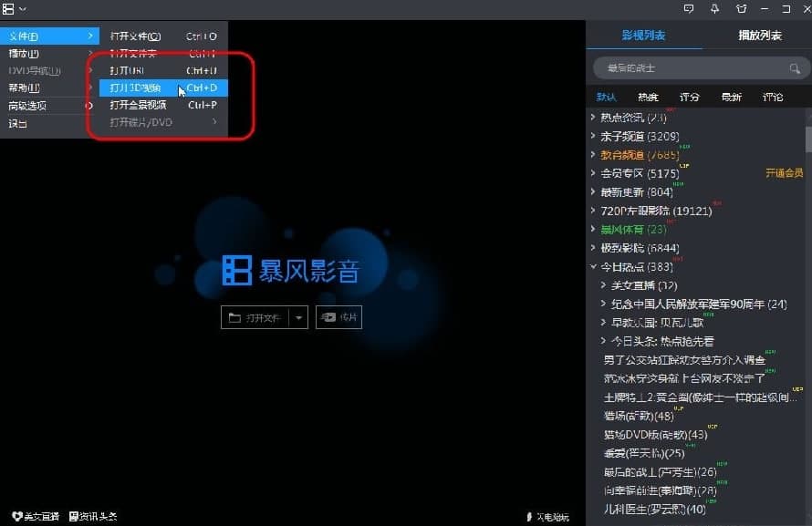Click the 退出 menu entry
Viewport: 812px width, 526px height.
(49, 124)
